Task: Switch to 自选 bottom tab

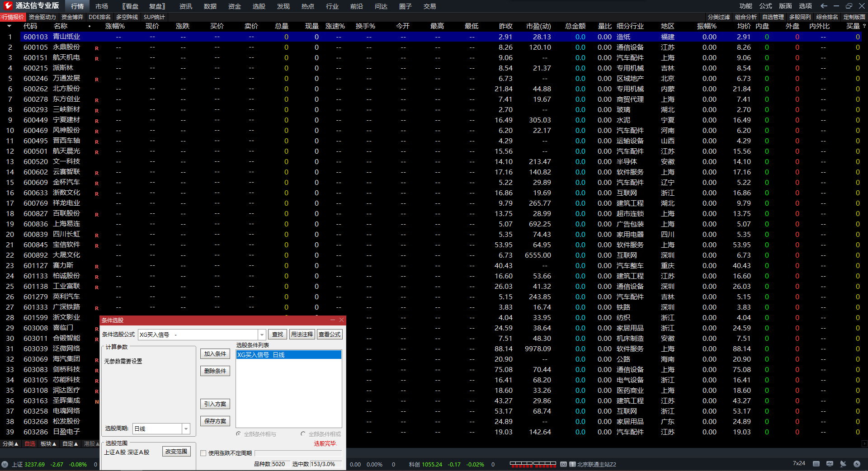Action: (x=30, y=444)
